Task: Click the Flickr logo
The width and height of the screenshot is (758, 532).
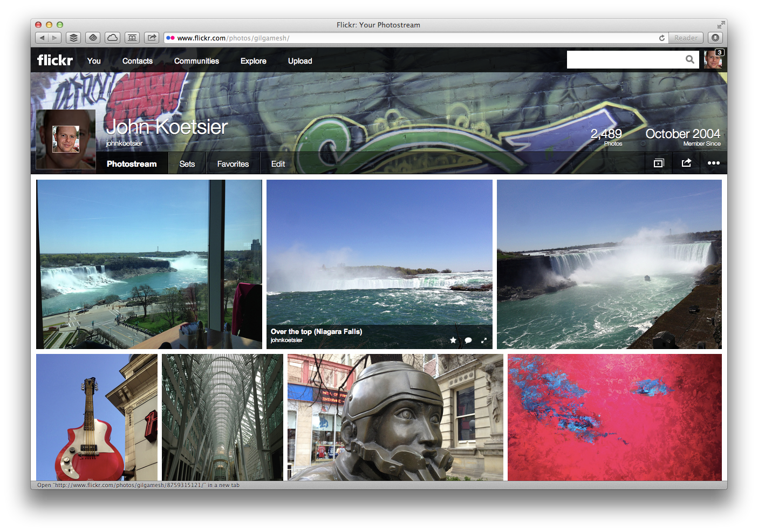Action: pos(55,60)
